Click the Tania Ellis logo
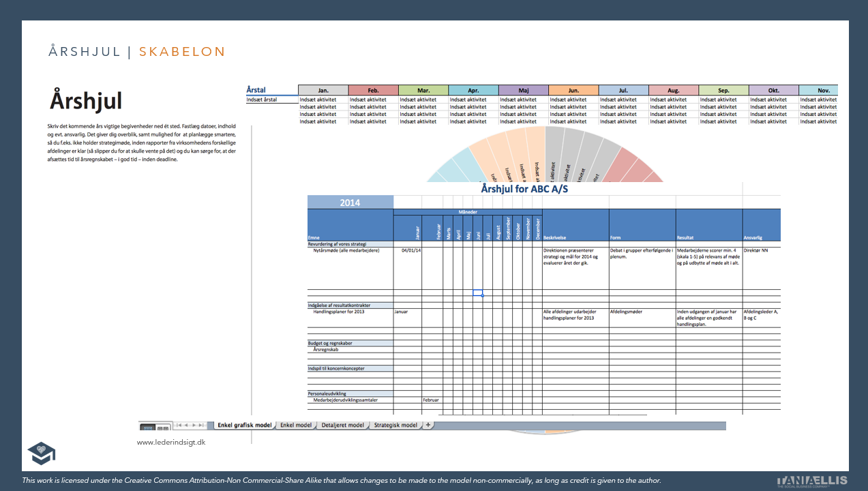Viewport: 868px width, 491px height. [811, 481]
